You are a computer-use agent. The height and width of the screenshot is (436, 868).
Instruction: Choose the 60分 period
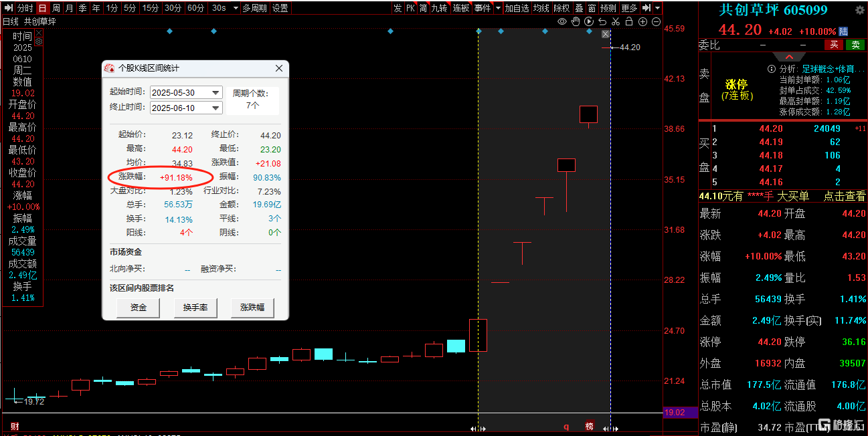[195, 8]
